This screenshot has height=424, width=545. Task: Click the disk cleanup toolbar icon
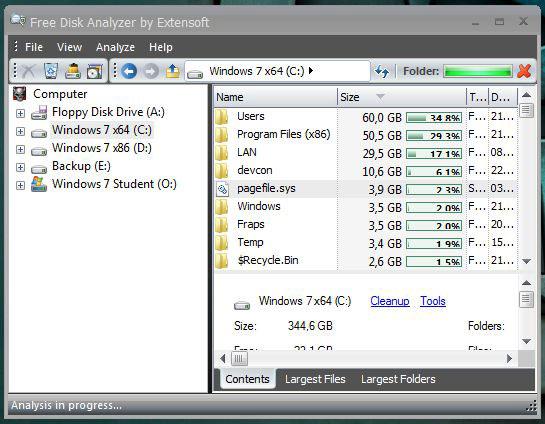pos(73,71)
